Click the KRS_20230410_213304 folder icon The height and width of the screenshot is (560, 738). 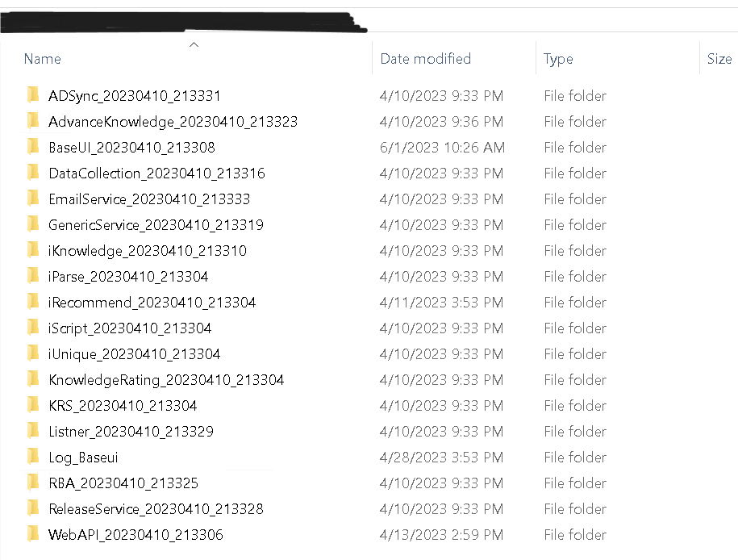click(x=32, y=405)
